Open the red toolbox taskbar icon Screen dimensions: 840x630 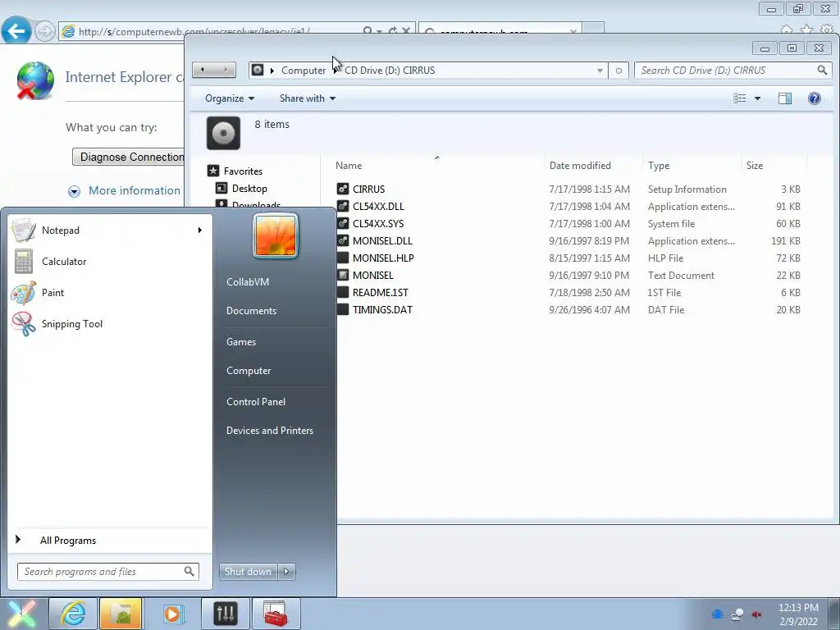(276, 614)
